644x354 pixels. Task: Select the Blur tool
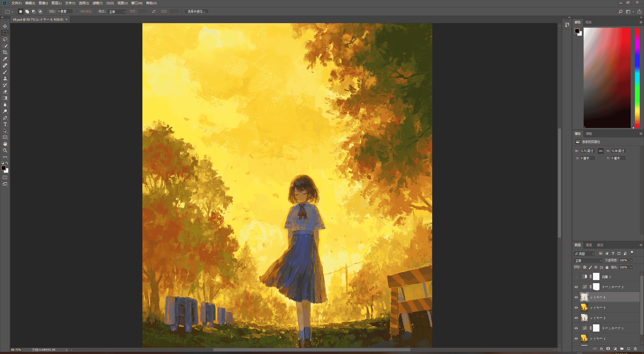coord(5,105)
